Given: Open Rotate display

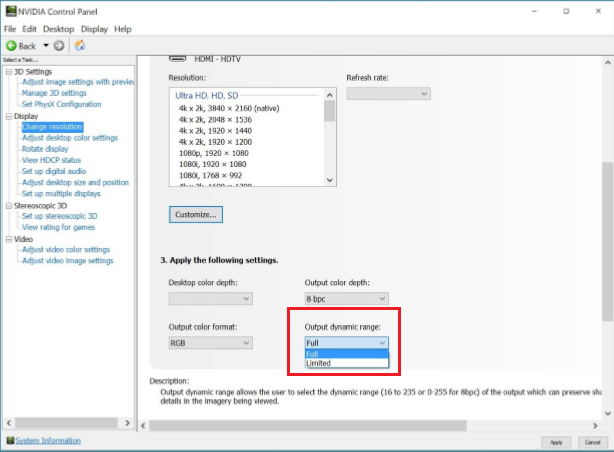Looking at the screenshot, I should coord(45,149).
